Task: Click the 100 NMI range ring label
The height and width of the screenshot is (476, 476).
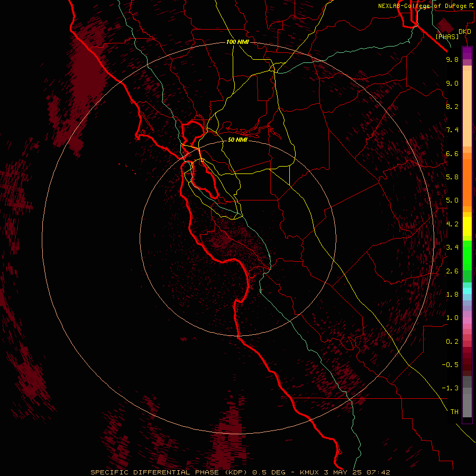Action: (x=237, y=42)
